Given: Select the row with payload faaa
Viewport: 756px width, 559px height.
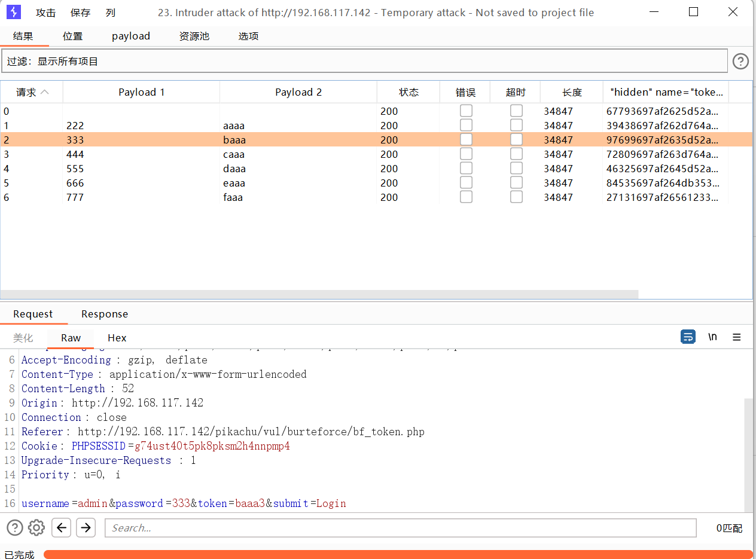Looking at the screenshot, I should (376, 197).
